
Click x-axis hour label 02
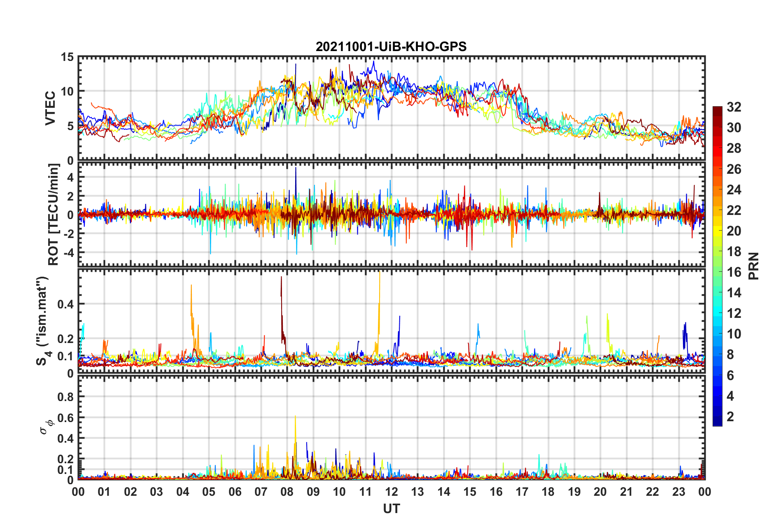tap(130, 492)
